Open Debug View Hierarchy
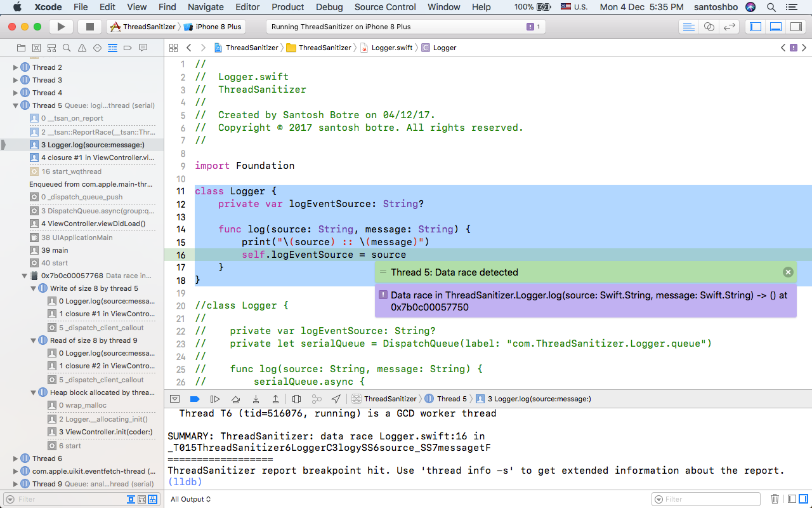 pos(296,399)
